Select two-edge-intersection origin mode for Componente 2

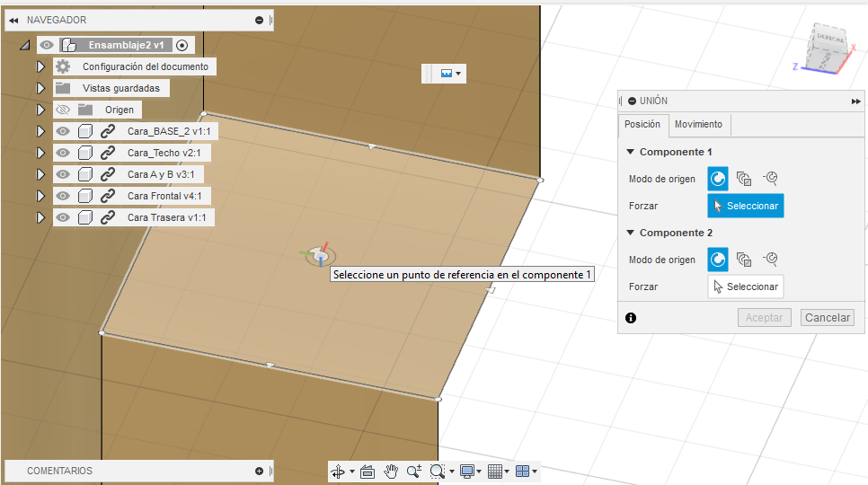point(771,259)
